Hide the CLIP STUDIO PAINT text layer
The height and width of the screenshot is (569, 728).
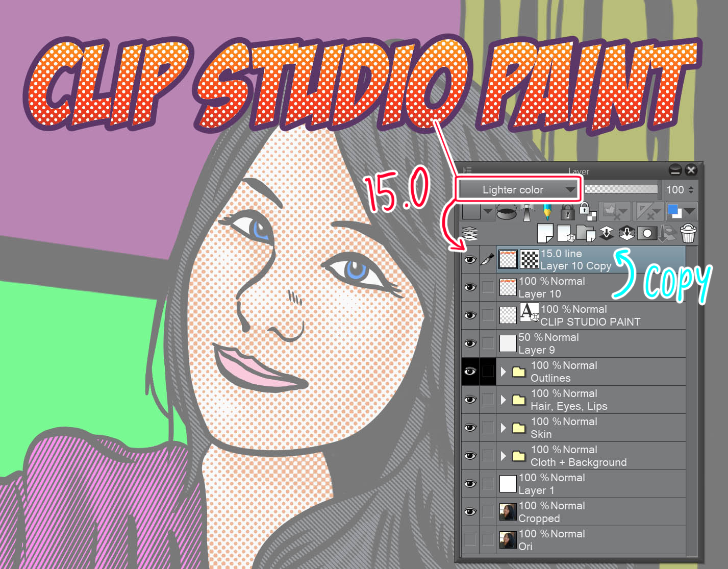470,315
